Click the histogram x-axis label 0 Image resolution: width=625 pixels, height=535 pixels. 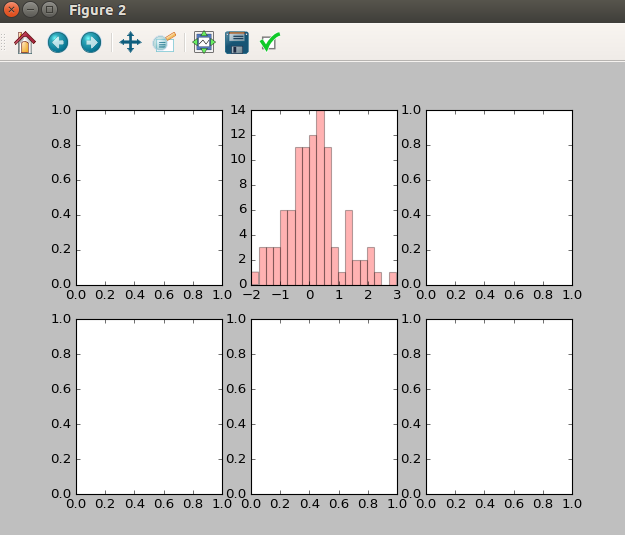coord(310,295)
